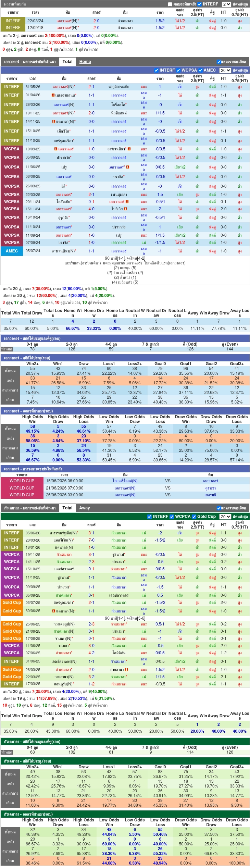The image size is (250, 868).
Task: Toggle แสดงรายละเอียด checkbox in Guatemala section header
Action: click(x=219, y=508)
